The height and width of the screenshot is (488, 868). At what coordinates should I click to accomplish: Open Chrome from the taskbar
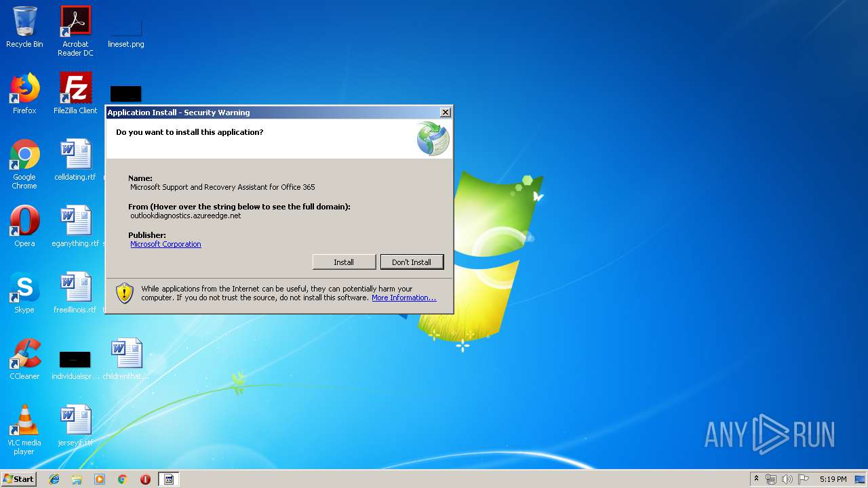pos(123,479)
